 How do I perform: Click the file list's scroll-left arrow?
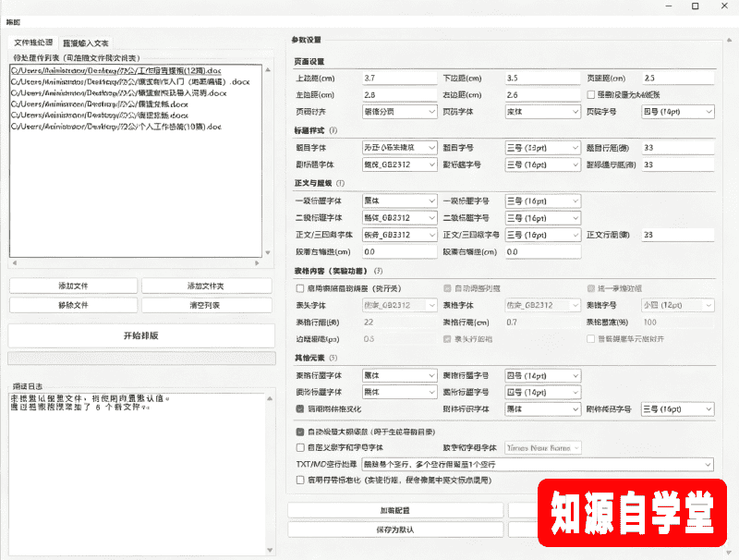[x=15, y=263]
